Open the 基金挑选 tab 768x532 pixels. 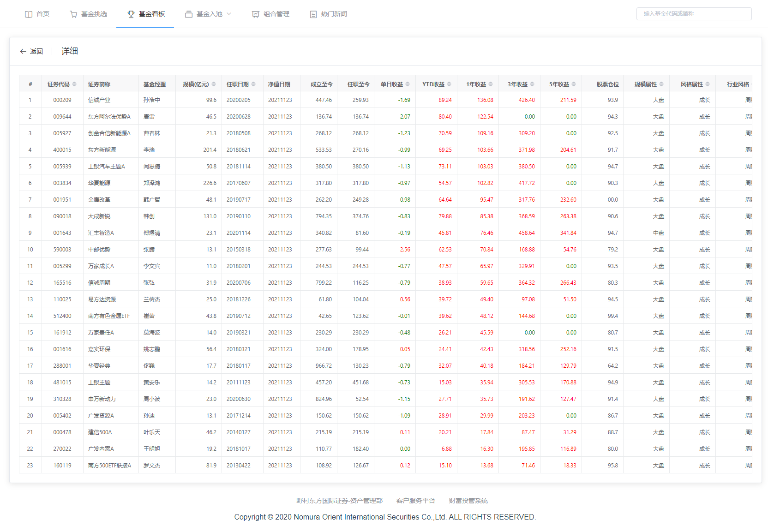[x=88, y=14]
